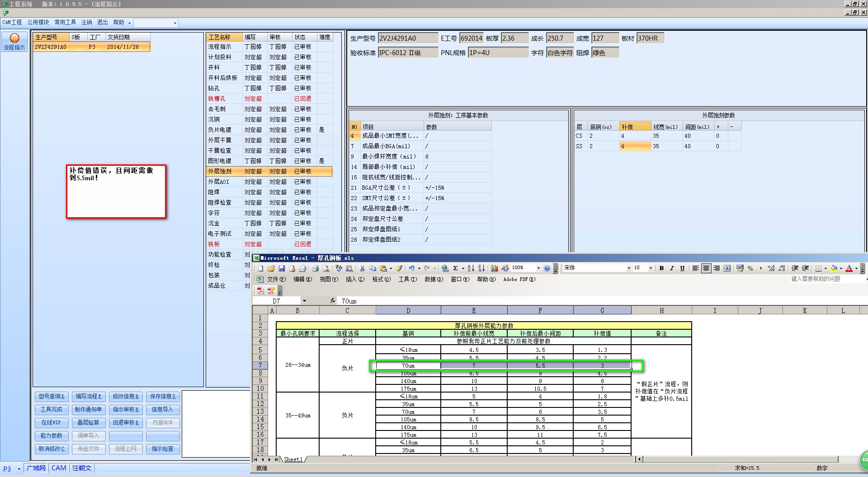Screen dimensions: 868x477
Task: Click the Print icon in the Excel toolbar
Action: tap(316, 268)
